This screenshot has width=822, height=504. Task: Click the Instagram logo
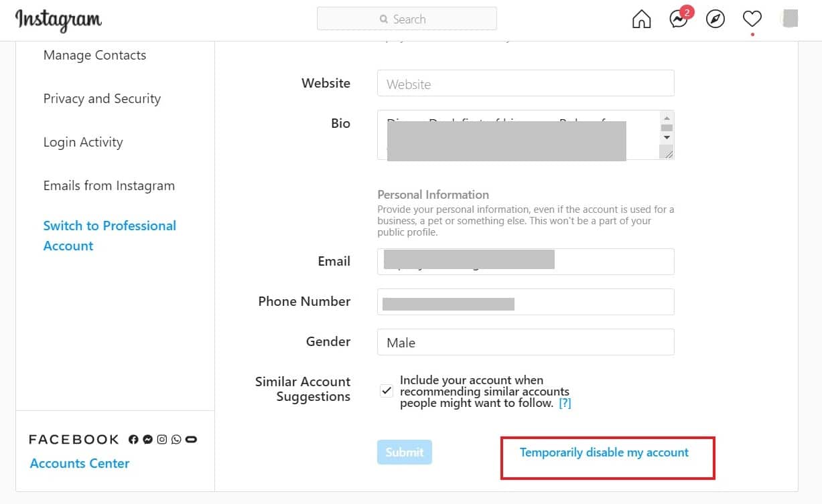click(57, 19)
